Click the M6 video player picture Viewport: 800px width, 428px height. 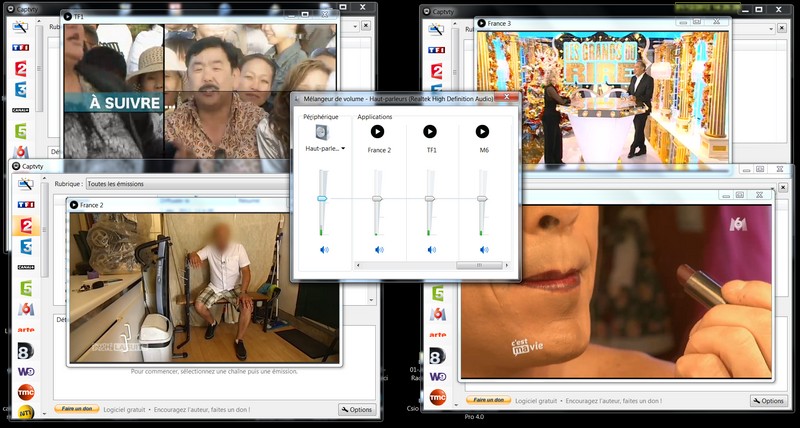616,291
